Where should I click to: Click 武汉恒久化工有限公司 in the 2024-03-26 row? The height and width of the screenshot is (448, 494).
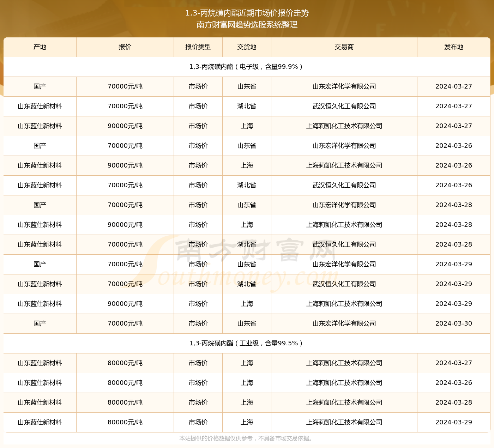(344, 185)
